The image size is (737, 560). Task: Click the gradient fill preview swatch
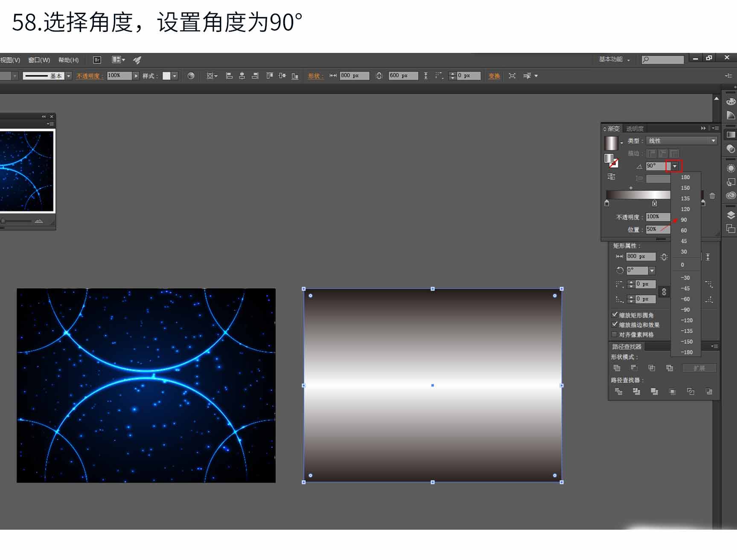pyautogui.click(x=611, y=142)
